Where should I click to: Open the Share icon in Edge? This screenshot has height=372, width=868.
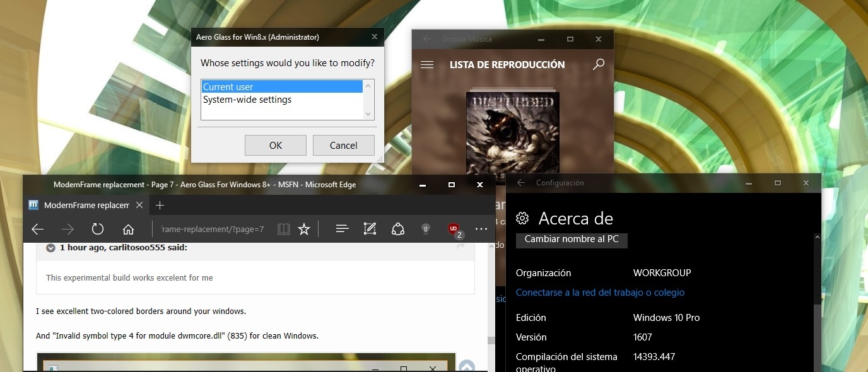[398, 229]
